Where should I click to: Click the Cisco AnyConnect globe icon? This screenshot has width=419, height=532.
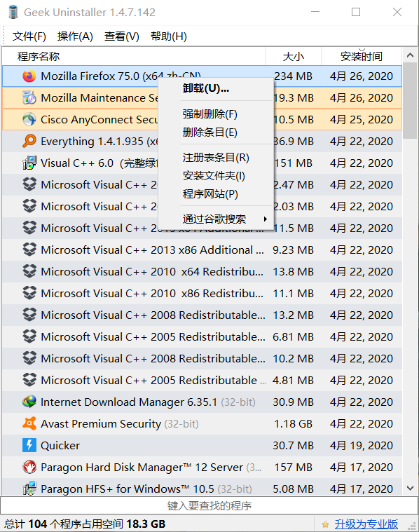tap(29, 119)
